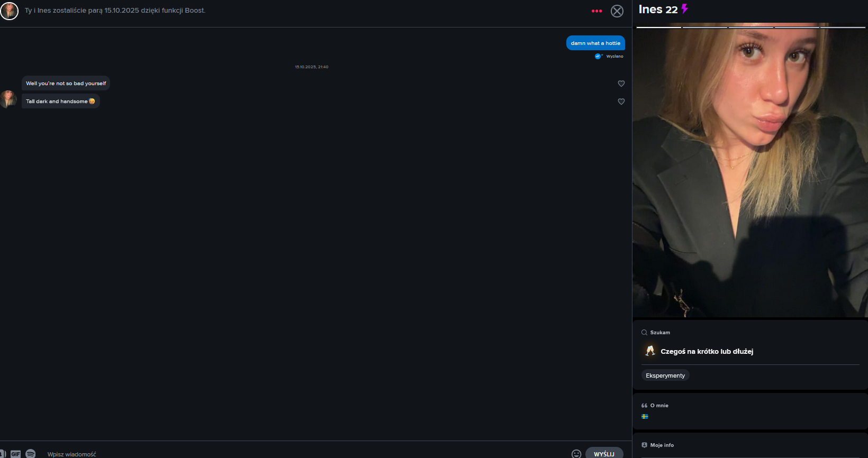This screenshot has width=868, height=458.
Task: Jump to the fifth photo indicator segment
Action: (x=843, y=27)
